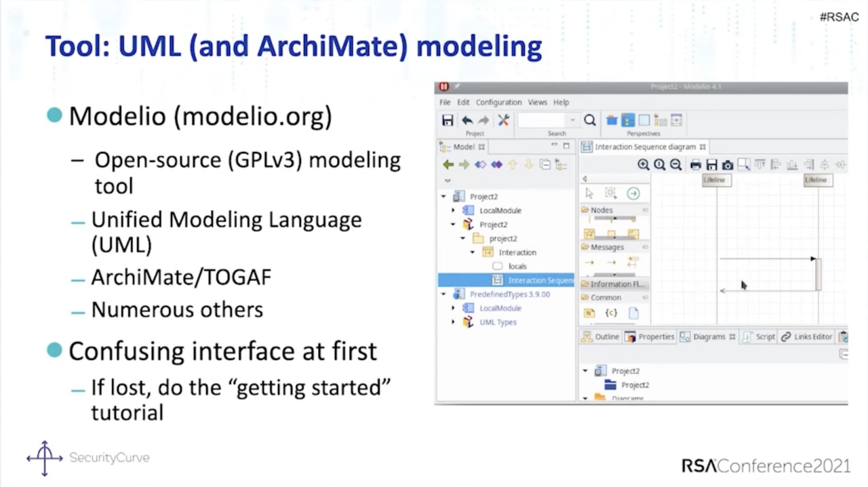Expand the first LocalModule tree node

[454, 210]
